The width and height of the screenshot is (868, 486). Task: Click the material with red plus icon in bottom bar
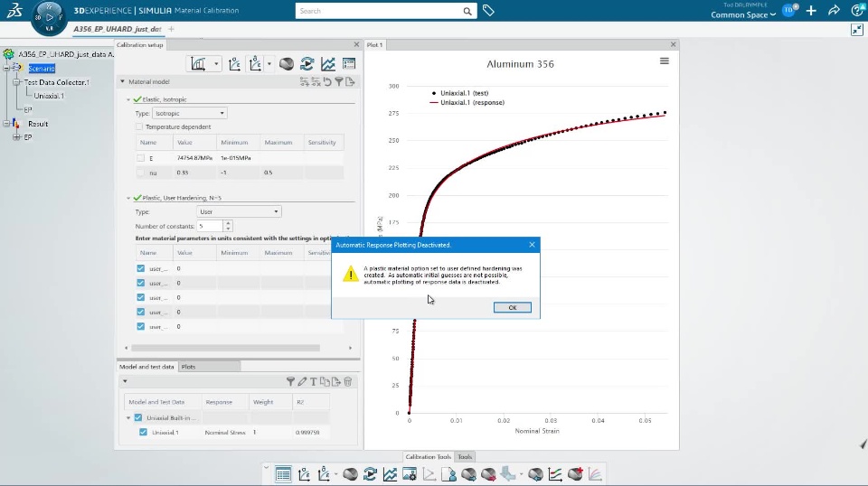click(x=575, y=474)
